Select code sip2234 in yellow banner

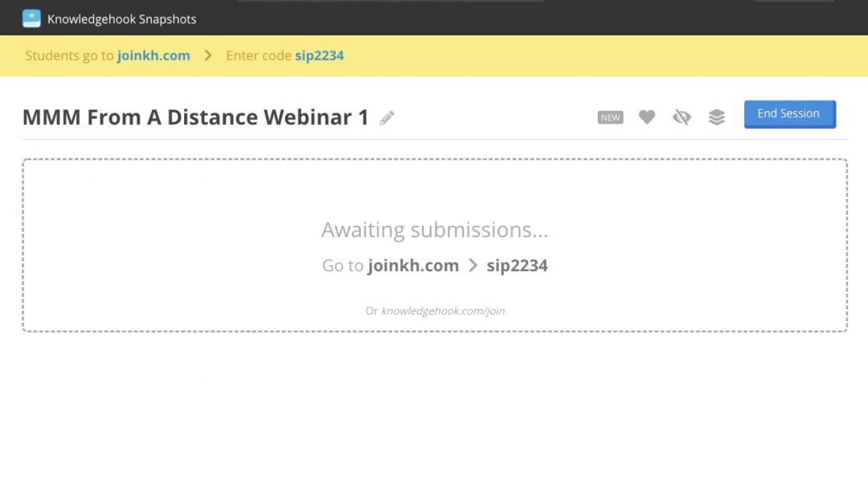[319, 55]
